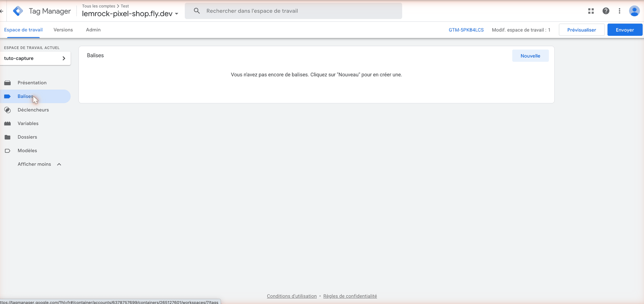The width and height of the screenshot is (644, 304).
Task: Click the Nouvelle button to create a tag
Action: coord(530,56)
